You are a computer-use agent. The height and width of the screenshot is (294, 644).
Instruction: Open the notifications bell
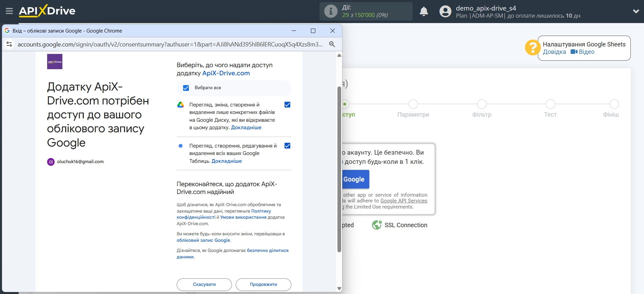click(424, 12)
